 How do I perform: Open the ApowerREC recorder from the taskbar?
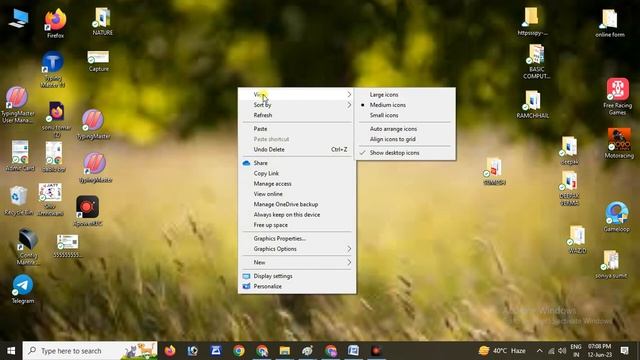tap(376, 351)
